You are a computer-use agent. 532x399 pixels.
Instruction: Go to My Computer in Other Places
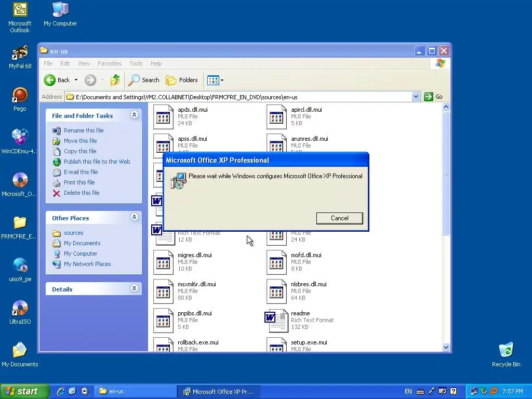point(81,254)
